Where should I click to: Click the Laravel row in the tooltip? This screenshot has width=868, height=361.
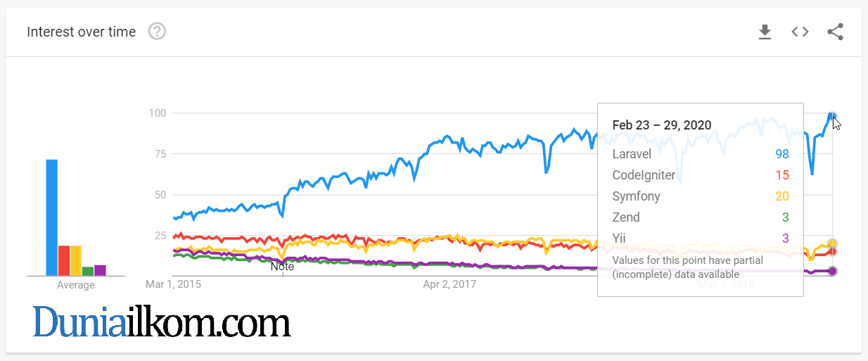(x=701, y=154)
